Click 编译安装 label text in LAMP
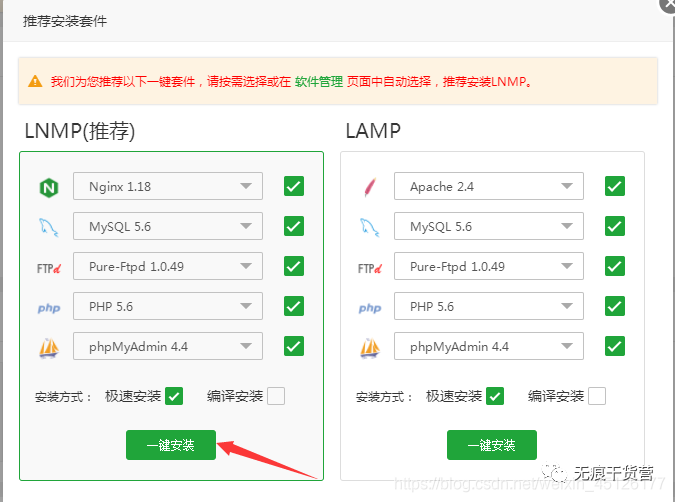 556,396
